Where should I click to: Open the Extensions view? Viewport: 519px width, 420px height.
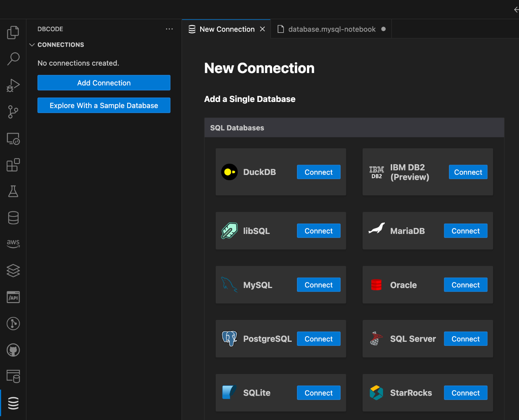(13, 165)
